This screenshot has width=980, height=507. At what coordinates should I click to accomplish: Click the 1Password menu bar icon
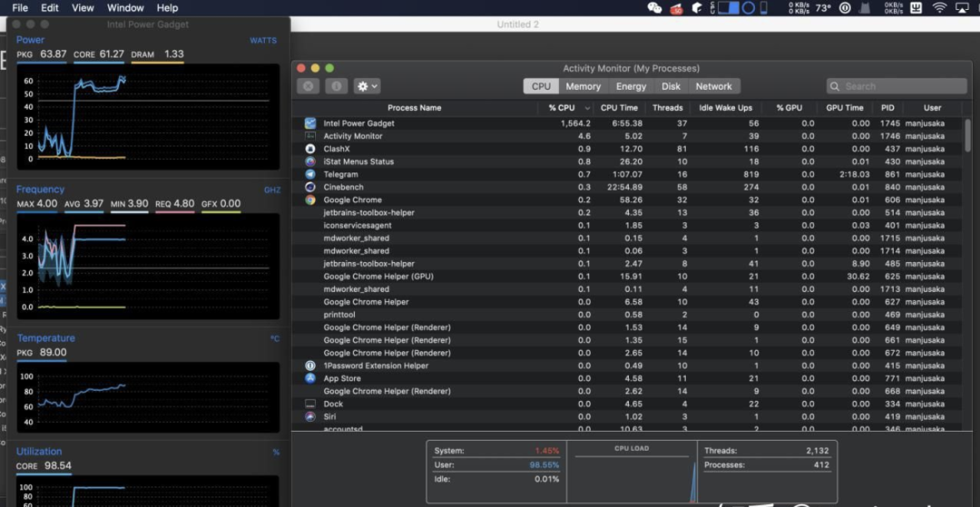click(845, 8)
